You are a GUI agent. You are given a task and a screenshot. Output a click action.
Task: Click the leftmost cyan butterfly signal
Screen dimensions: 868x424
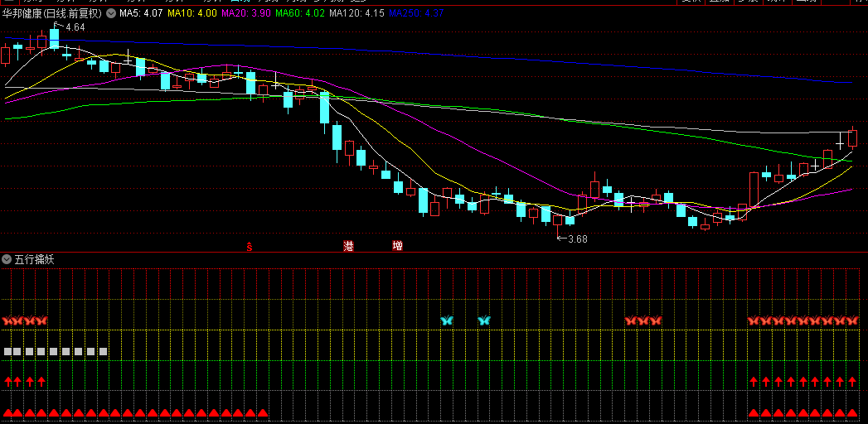(x=446, y=320)
